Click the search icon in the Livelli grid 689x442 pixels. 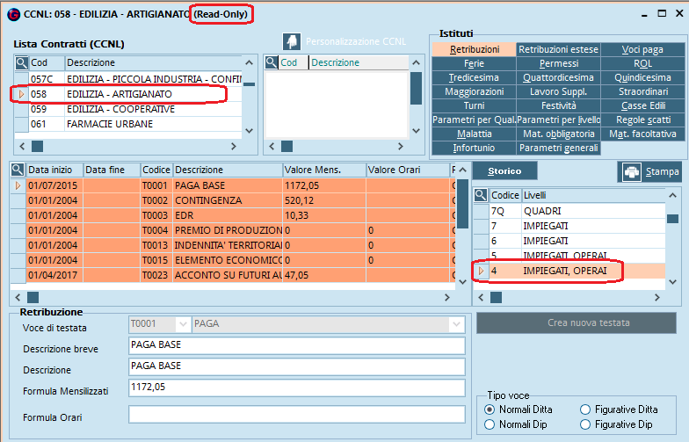point(481,195)
